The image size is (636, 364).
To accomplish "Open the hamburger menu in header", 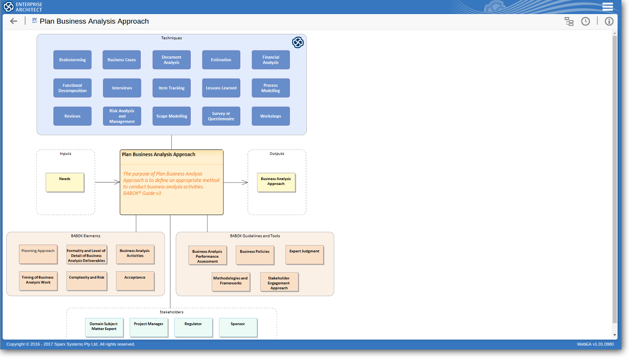I will coord(607,7).
